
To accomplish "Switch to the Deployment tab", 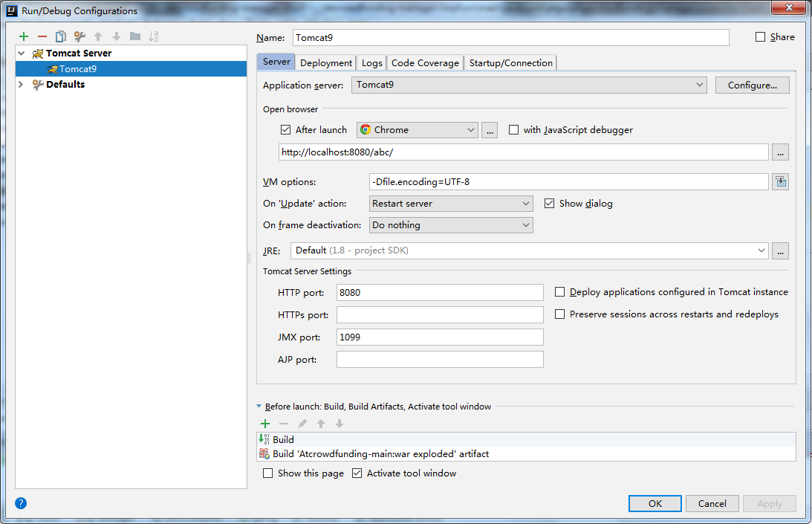I will tap(325, 62).
